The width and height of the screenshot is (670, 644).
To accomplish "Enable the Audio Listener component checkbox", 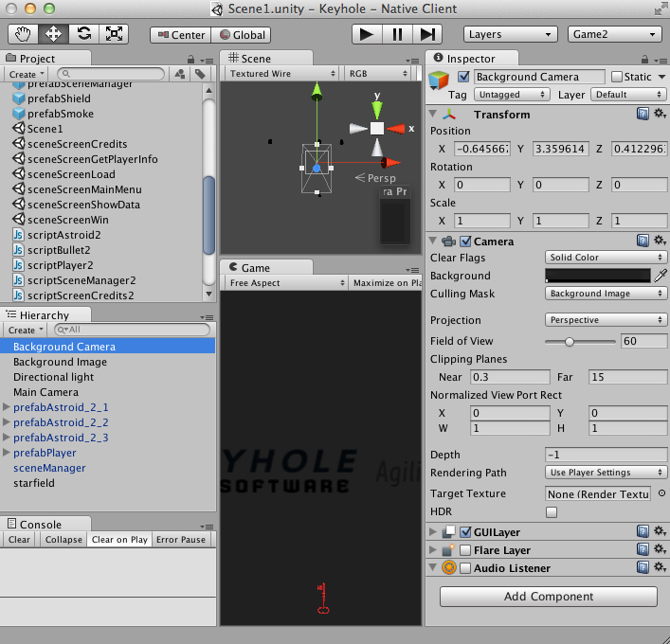I will 465,568.
